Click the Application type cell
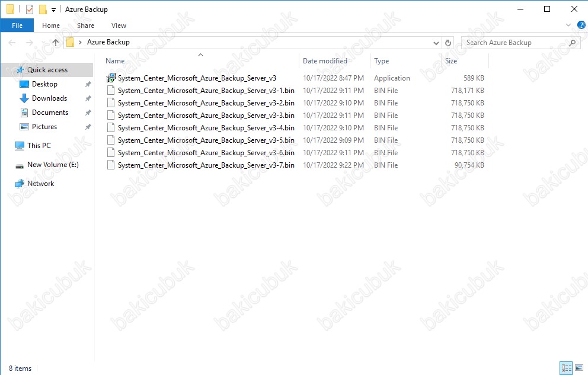 [x=392, y=78]
